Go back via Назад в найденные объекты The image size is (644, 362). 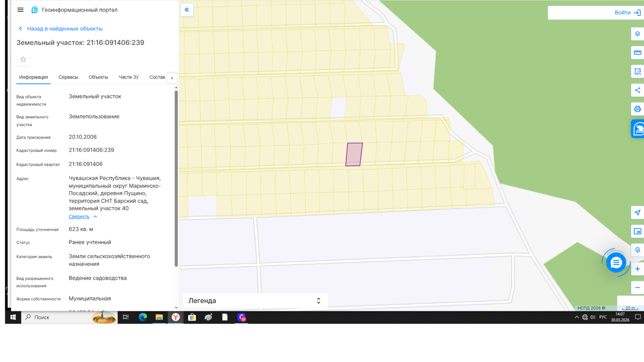tap(64, 29)
